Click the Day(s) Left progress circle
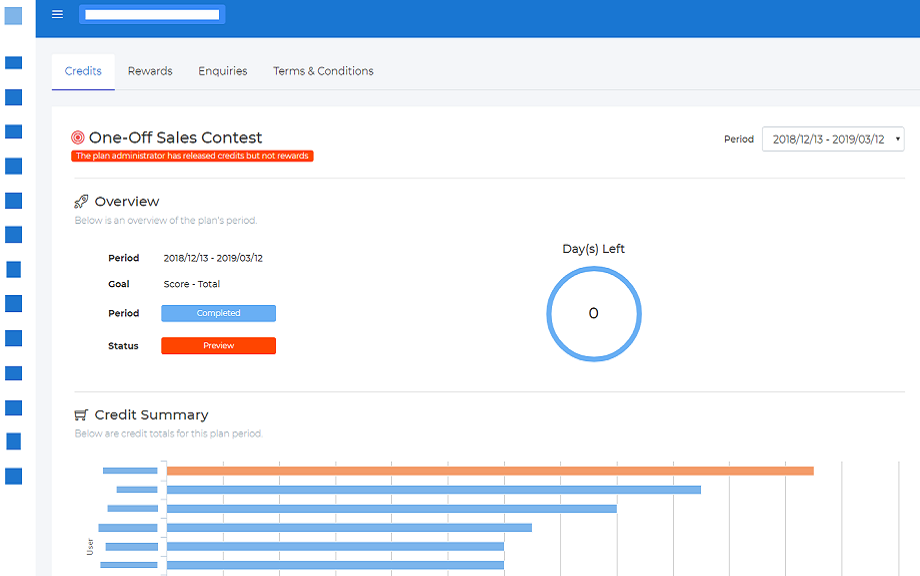Viewport: 920px width, 576px height. [x=593, y=313]
